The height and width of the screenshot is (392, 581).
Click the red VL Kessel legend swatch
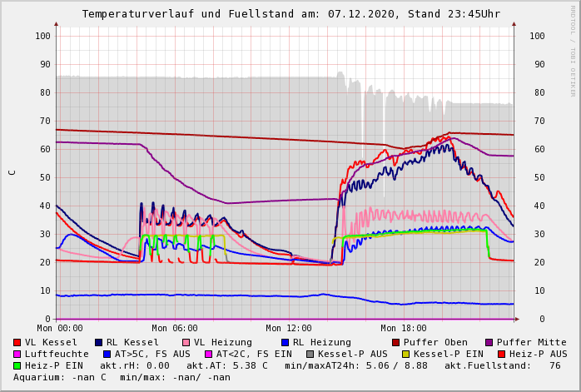click(x=17, y=342)
